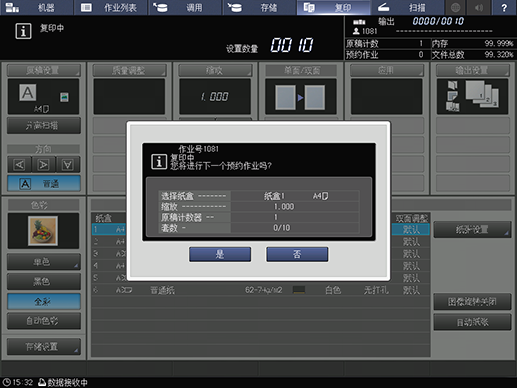
Task: Open the 缩放 panel header
Action: point(215,70)
